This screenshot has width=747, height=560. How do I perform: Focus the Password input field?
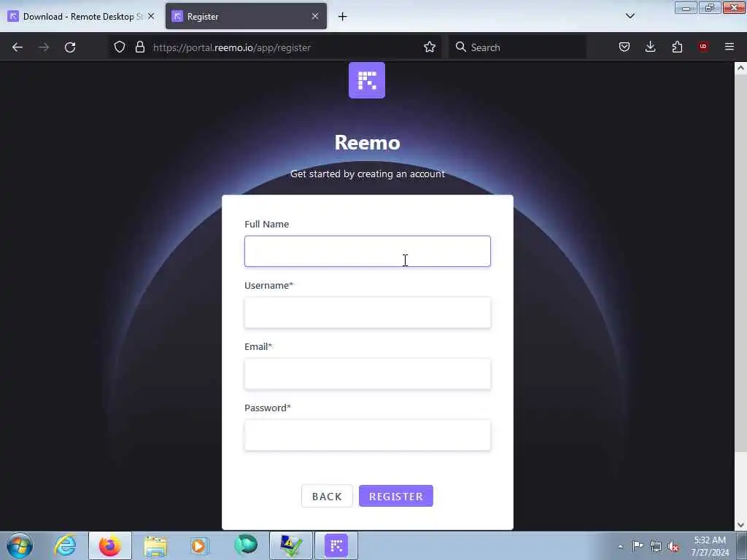(x=368, y=435)
